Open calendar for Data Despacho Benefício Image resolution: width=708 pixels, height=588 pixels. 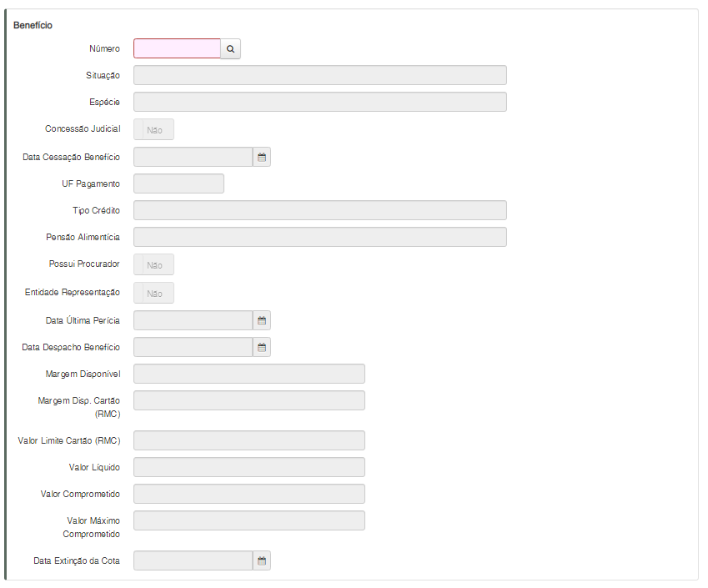pyautogui.click(x=261, y=347)
